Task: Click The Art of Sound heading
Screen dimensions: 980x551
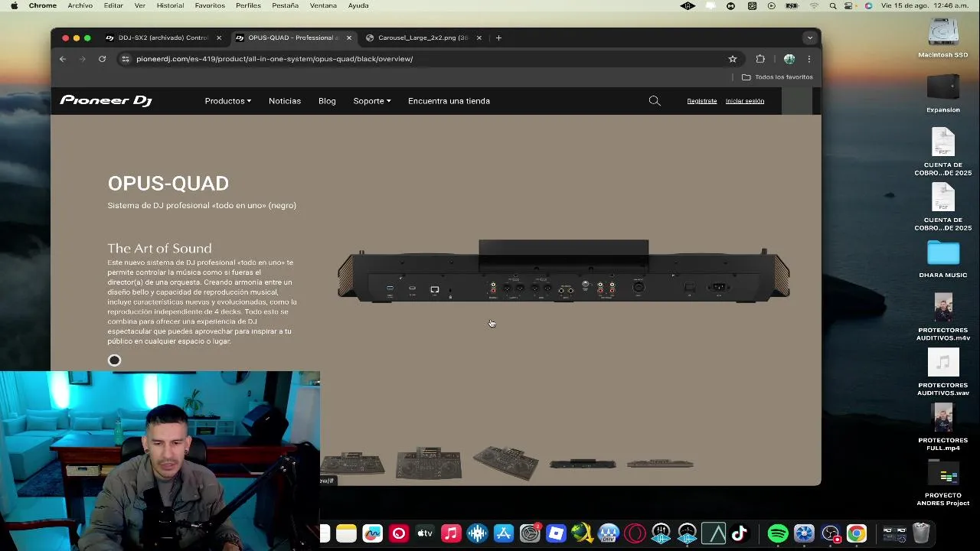Action: click(x=159, y=248)
